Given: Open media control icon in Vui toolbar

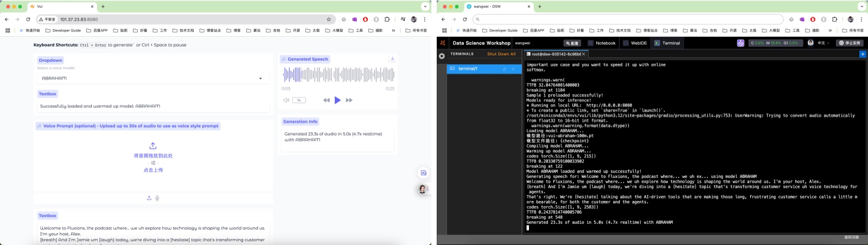Looking at the screenshot, I should (x=403, y=19).
